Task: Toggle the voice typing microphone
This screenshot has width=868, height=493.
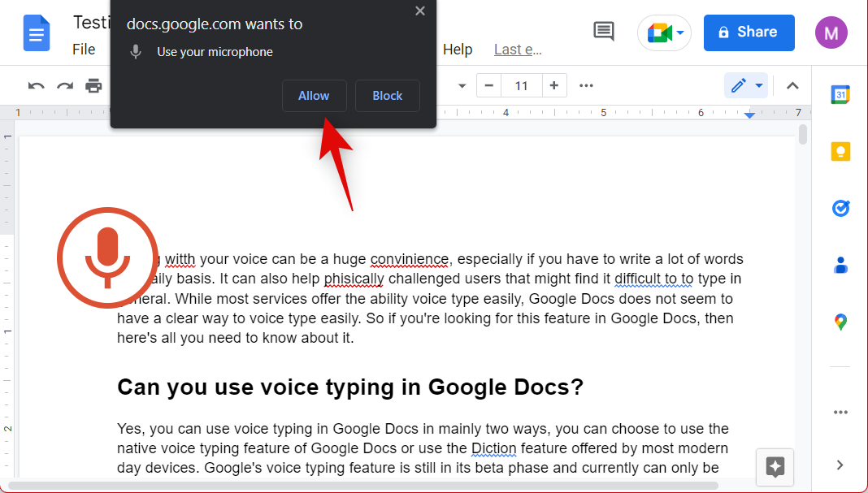Action: pyautogui.click(x=106, y=257)
